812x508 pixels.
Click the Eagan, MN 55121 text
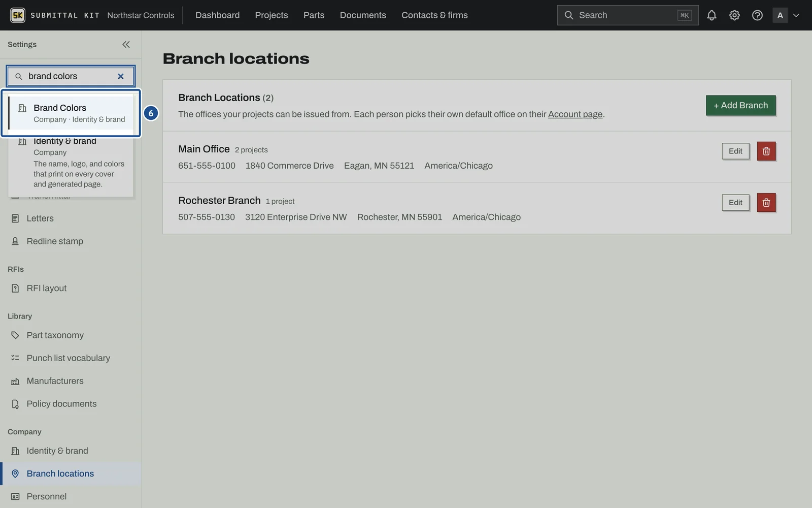click(x=379, y=166)
